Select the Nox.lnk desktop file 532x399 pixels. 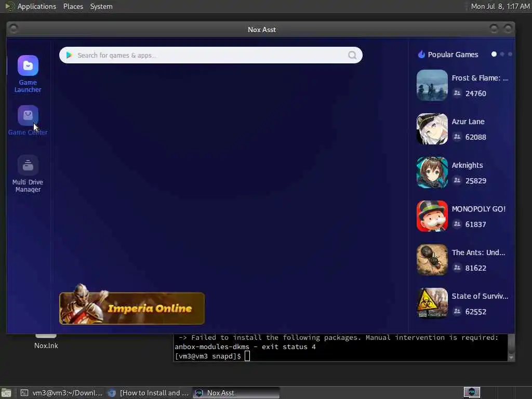[46, 342]
